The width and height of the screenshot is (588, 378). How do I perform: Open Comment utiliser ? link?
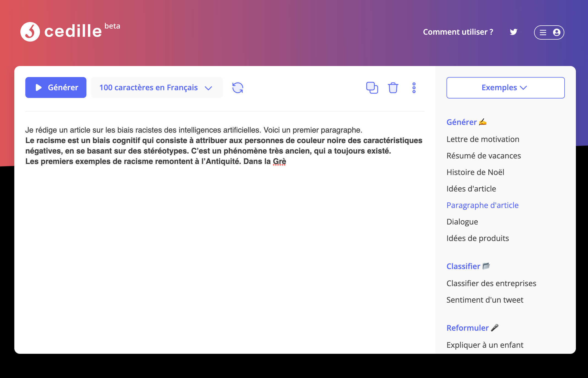tap(458, 32)
